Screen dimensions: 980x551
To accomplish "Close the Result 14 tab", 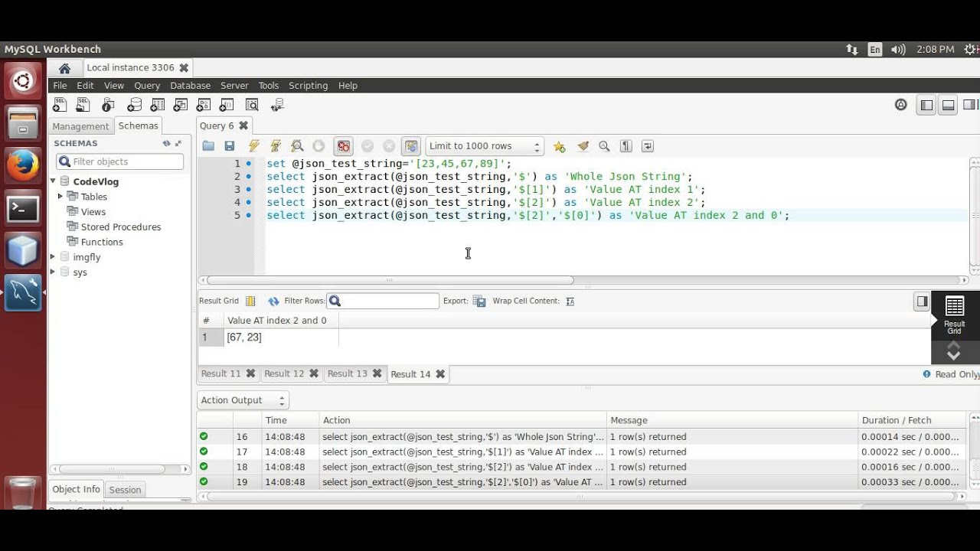I will point(440,374).
